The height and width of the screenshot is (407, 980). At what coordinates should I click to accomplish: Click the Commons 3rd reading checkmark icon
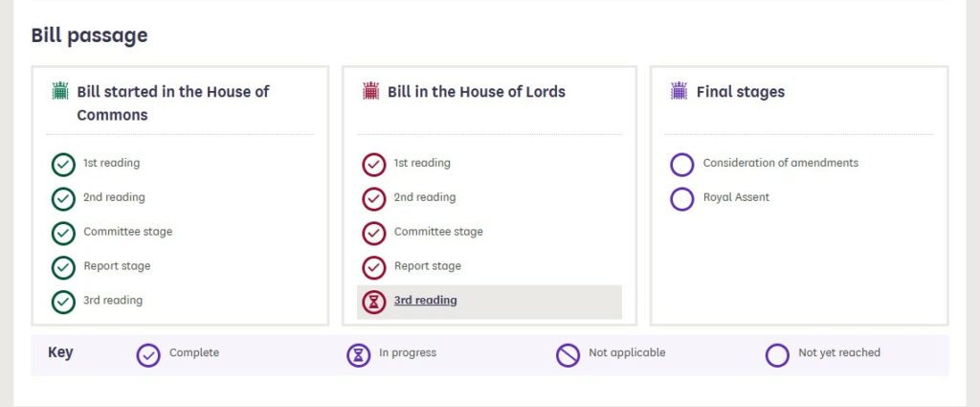tap(63, 303)
